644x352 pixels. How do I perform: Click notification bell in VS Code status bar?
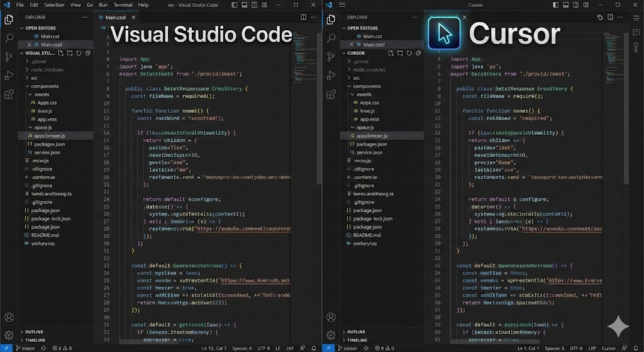[314, 348]
